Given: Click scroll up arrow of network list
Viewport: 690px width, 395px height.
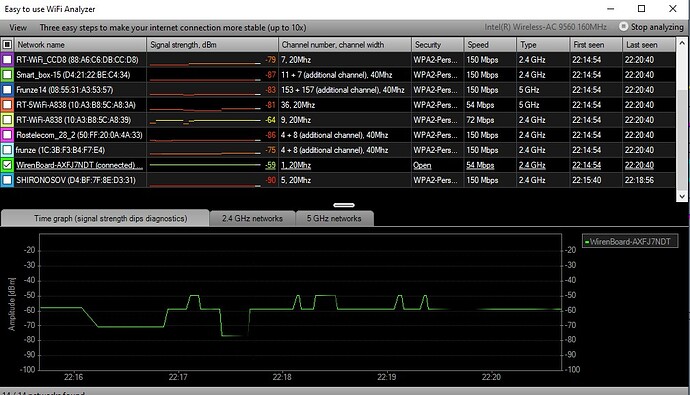Looking at the screenshot, I should pos(682,43).
